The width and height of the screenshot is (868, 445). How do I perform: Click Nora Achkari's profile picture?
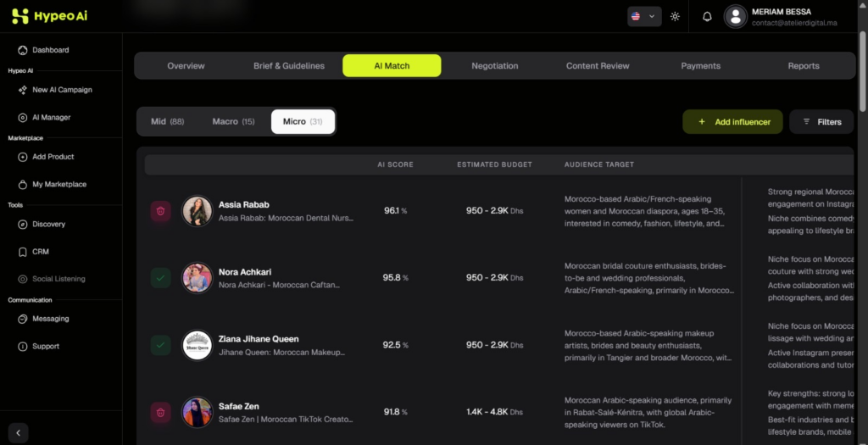(x=197, y=278)
